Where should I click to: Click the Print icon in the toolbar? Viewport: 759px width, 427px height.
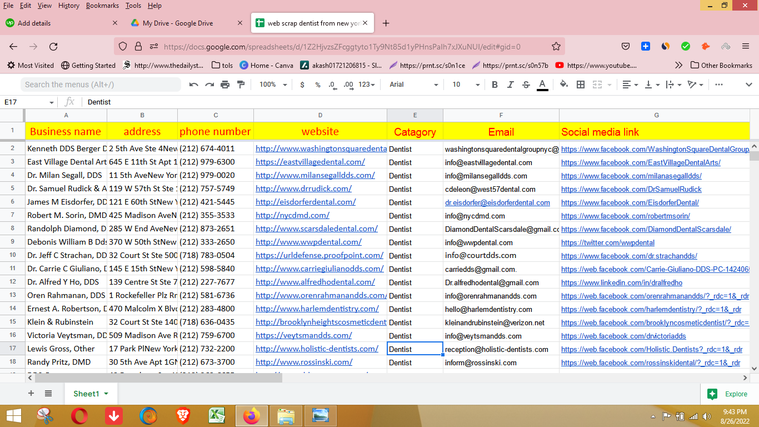[x=224, y=85]
